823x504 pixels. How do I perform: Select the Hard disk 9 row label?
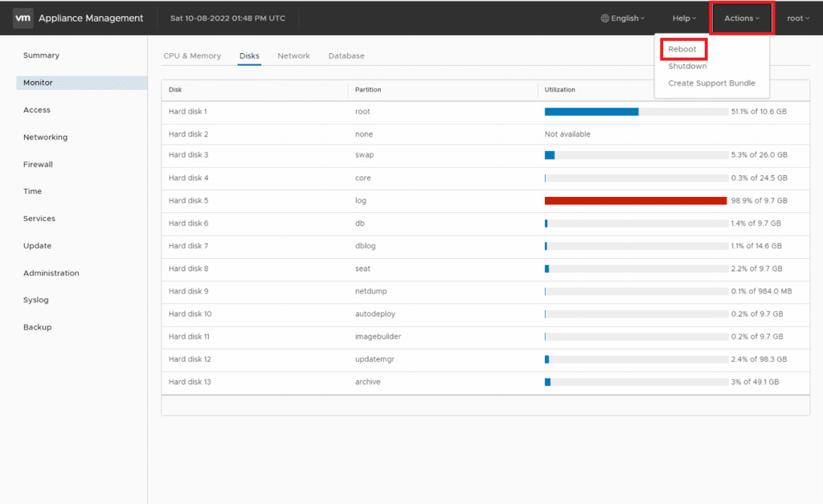click(188, 291)
